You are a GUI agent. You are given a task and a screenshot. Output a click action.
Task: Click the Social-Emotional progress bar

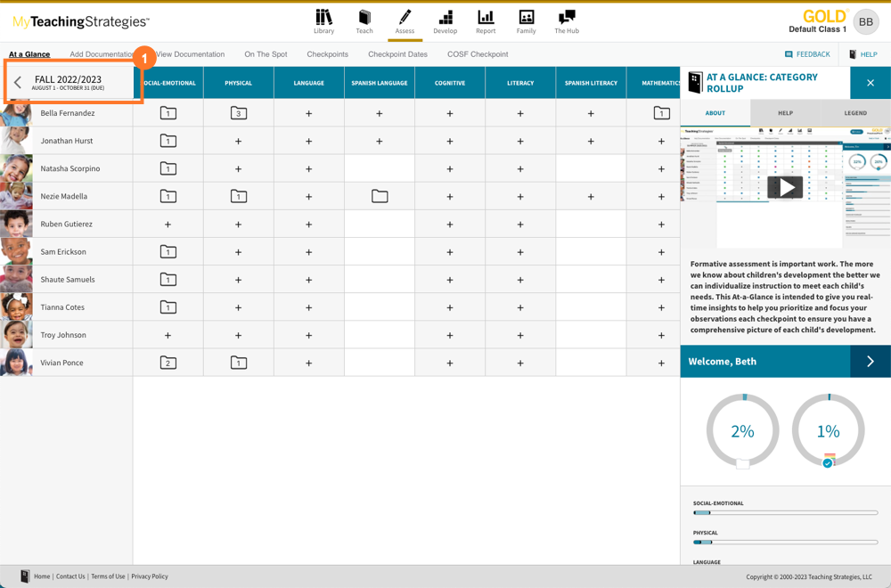coord(785,513)
